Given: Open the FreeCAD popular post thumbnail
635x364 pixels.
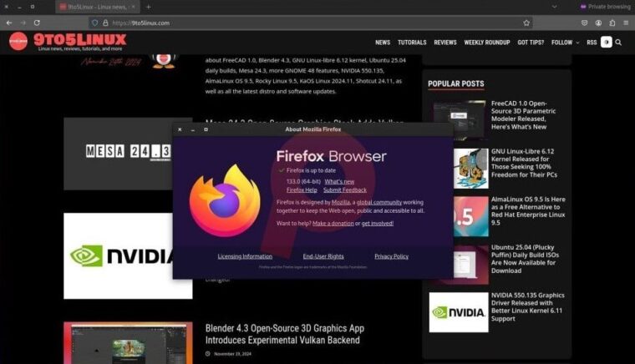Looking at the screenshot, I should 459,119.
